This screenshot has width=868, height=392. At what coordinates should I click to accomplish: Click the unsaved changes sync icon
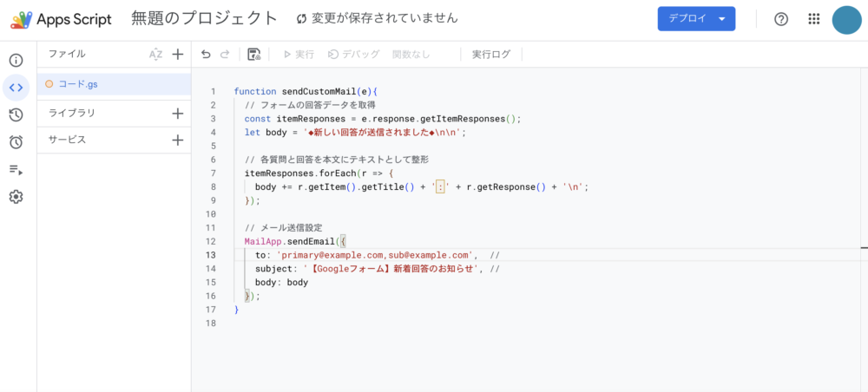(302, 19)
